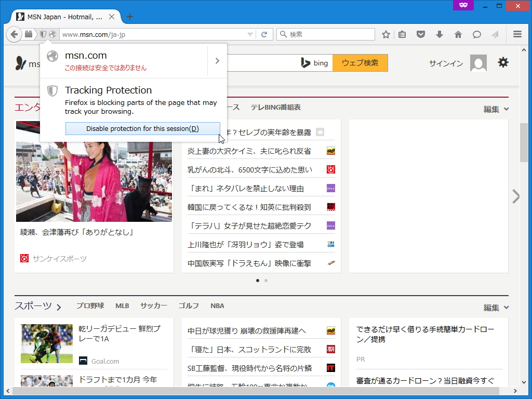Click the Disable protection for this session button
This screenshot has width=532, height=399.
pyautogui.click(x=142, y=128)
